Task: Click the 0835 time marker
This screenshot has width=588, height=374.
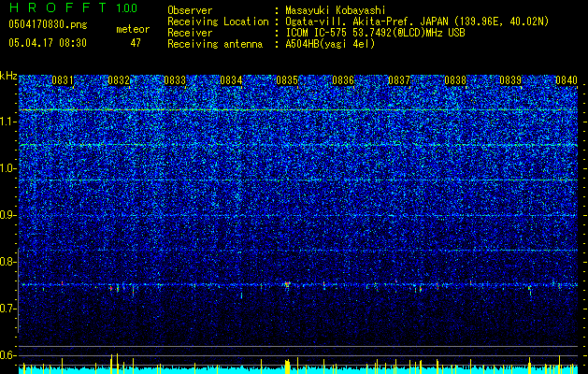Action: (x=287, y=80)
